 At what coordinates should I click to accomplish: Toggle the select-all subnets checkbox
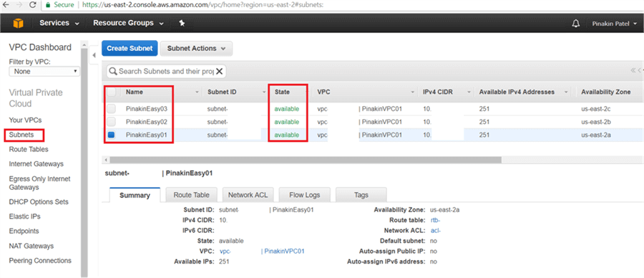[112, 92]
